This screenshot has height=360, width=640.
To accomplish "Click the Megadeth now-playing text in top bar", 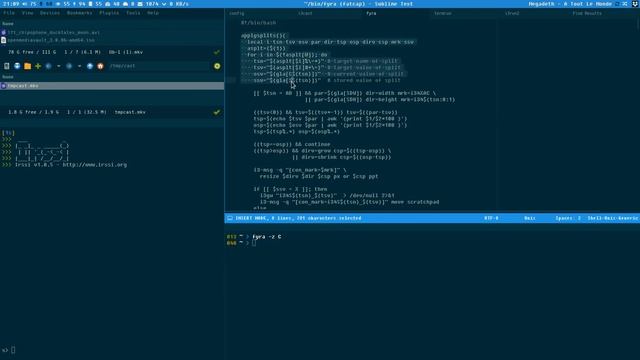I will 570,4.
